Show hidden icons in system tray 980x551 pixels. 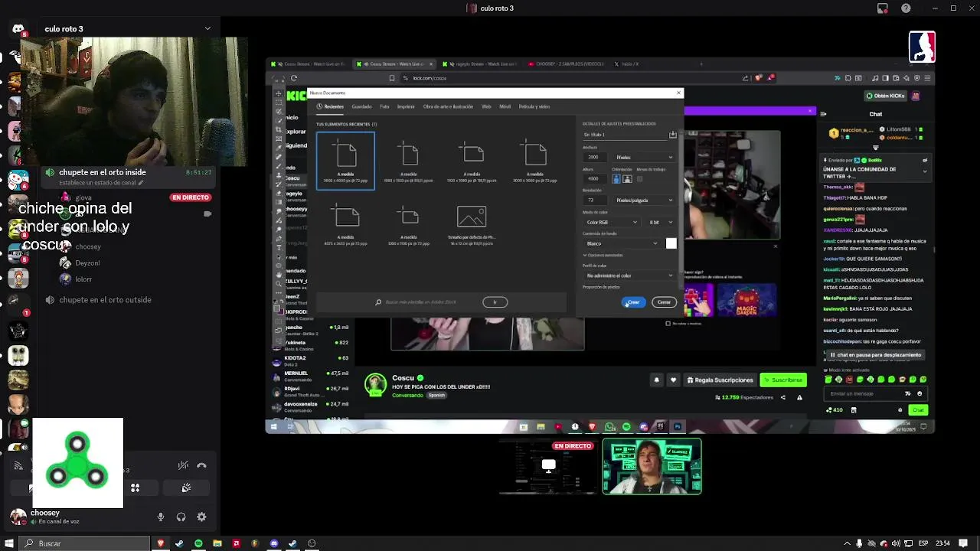pyautogui.click(x=847, y=543)
